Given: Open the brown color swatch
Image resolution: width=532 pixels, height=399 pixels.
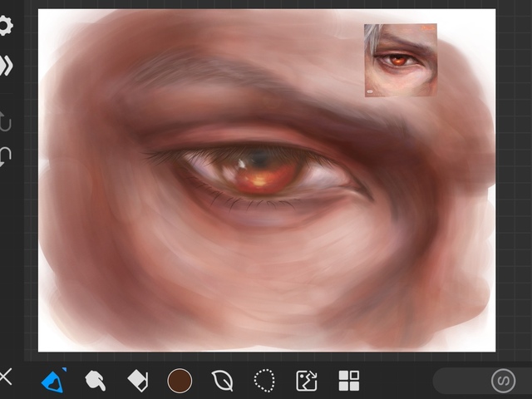Looking at the screenshot, I should click(x=180, y=382).
